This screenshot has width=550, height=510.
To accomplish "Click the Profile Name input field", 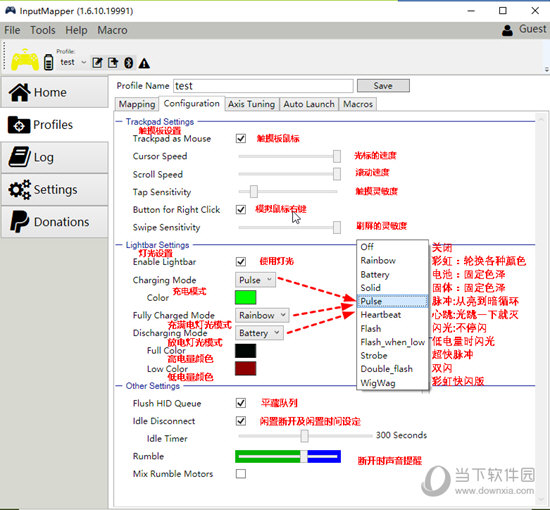I will pos(263,86).
